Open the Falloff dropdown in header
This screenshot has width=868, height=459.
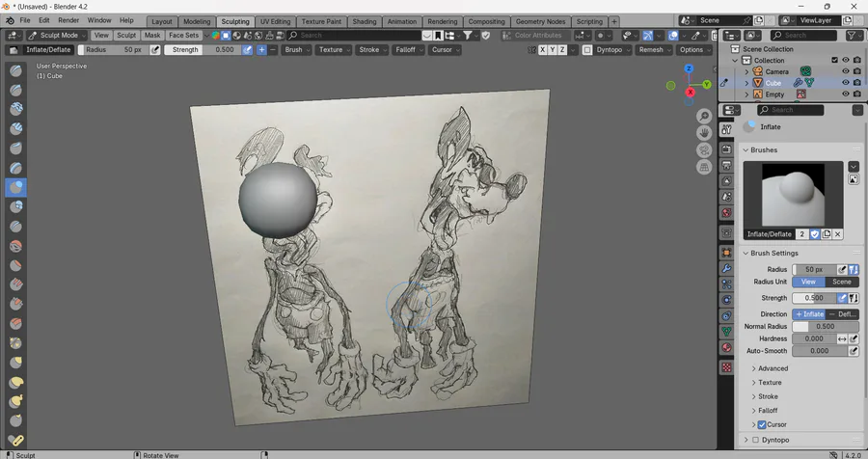pyautogui.click(x=409, y=50)
